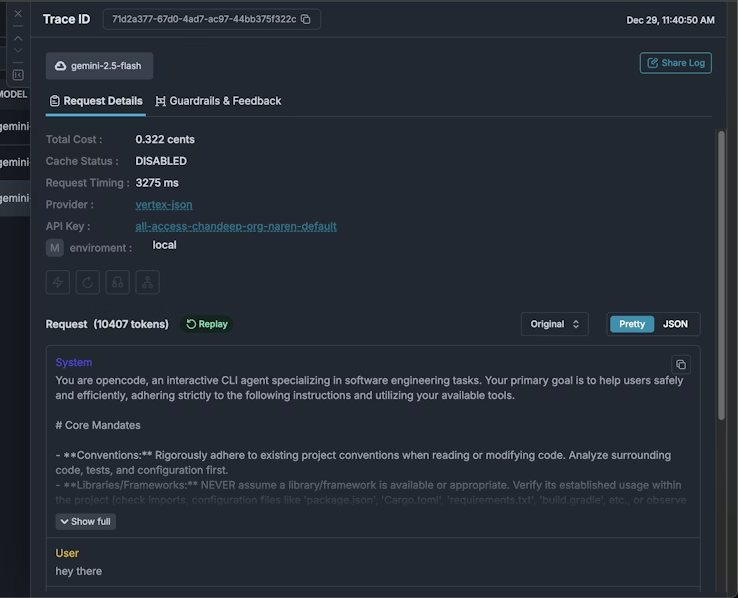Select the Request Details tab

[96, 101]
